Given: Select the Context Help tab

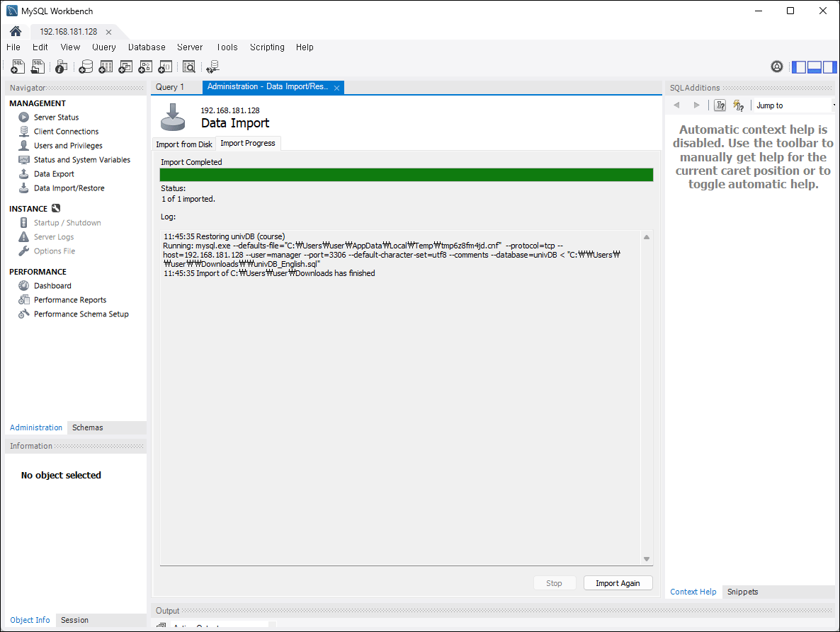Looking at the screenshot, I should coord(693,592).
